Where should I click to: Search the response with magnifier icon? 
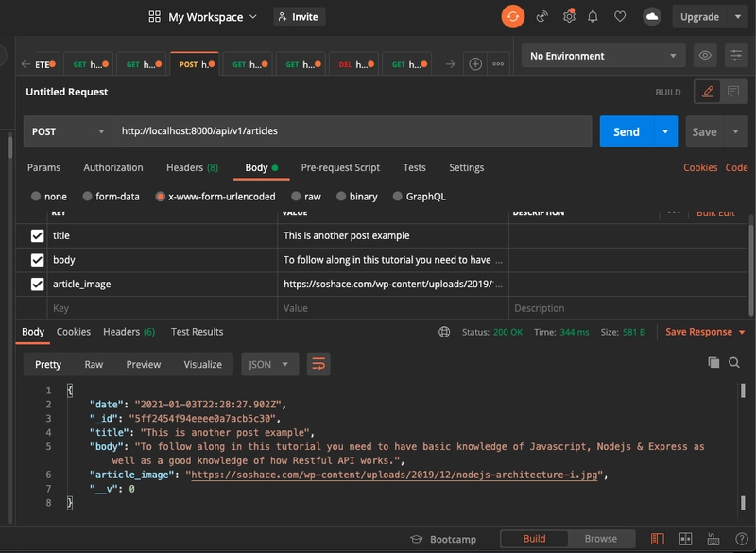click(x=734, y=363)
